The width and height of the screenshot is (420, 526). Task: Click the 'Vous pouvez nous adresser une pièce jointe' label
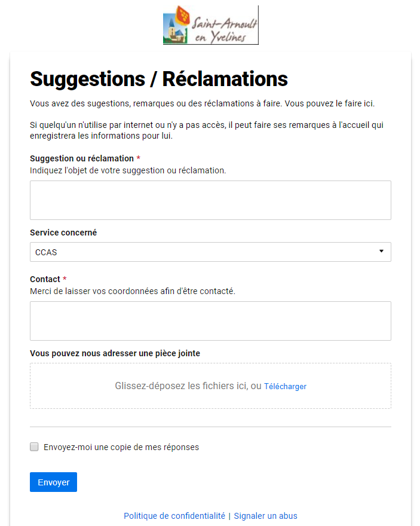(x=115, y=353)
